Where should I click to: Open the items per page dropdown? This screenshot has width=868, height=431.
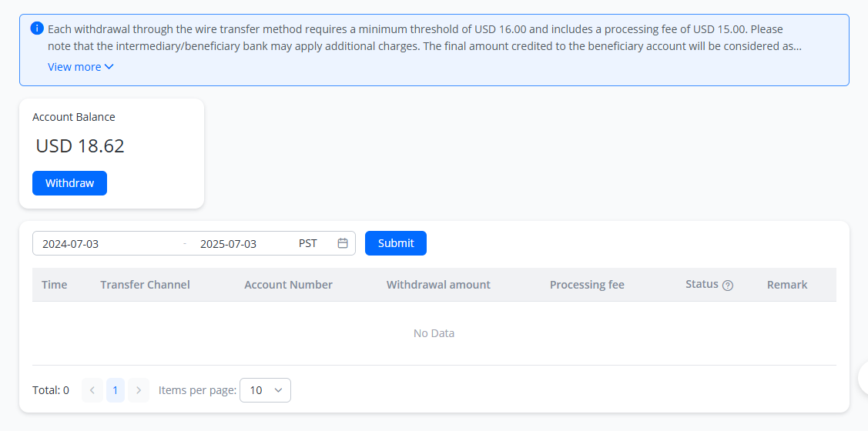coord(265,390)
